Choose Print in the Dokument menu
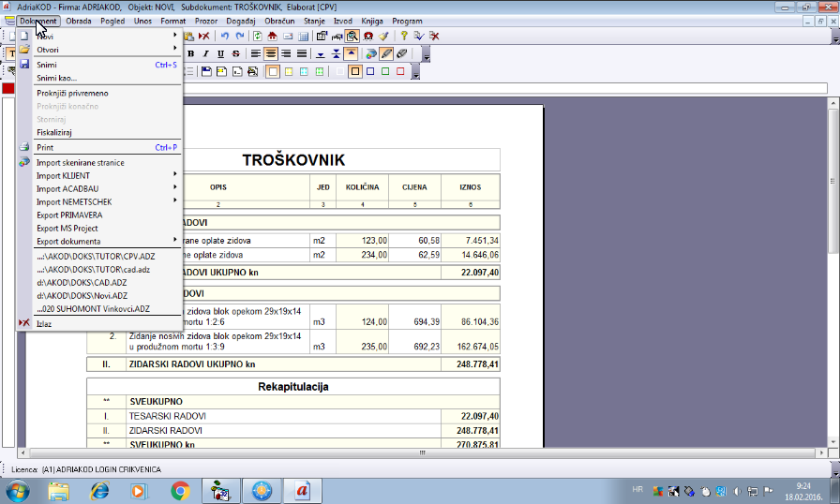The image size is (840, 504). (100, 147)
